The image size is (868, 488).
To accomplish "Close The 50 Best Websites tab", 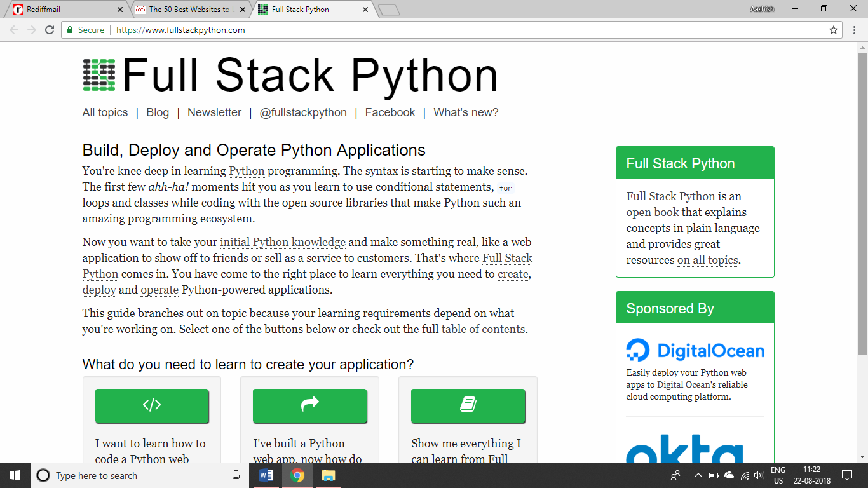I will click(x=243, y=10).
